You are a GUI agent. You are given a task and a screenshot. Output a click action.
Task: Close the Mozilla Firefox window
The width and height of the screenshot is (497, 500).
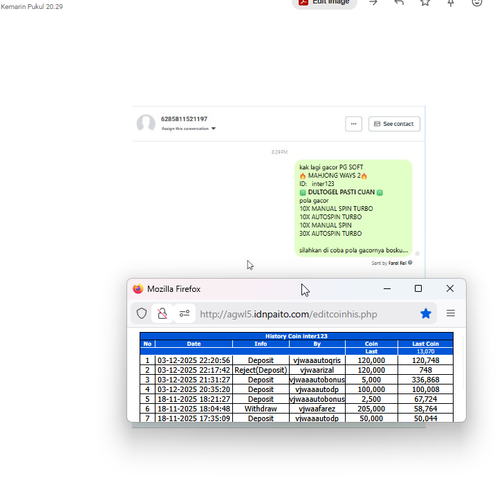tap(450, 289)
